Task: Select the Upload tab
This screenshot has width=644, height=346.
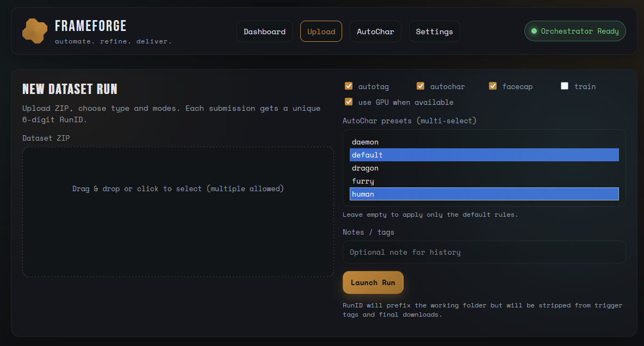Action: click(321, 32)
